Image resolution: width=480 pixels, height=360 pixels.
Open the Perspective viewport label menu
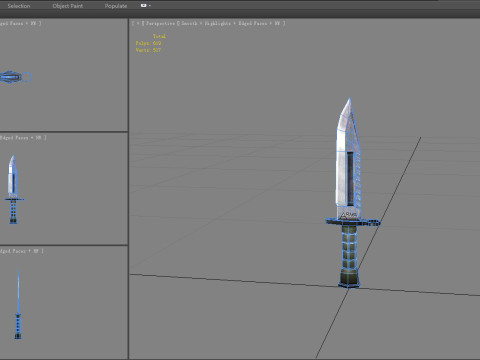click(x=161, y=23)
